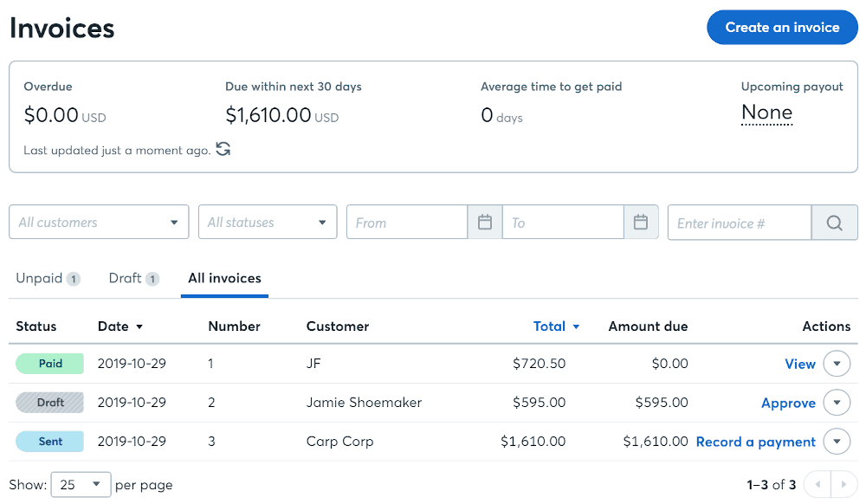The image size is (866, 504).
Task: Click the refresh icon beside Last updated
Action: click(223, 149)
